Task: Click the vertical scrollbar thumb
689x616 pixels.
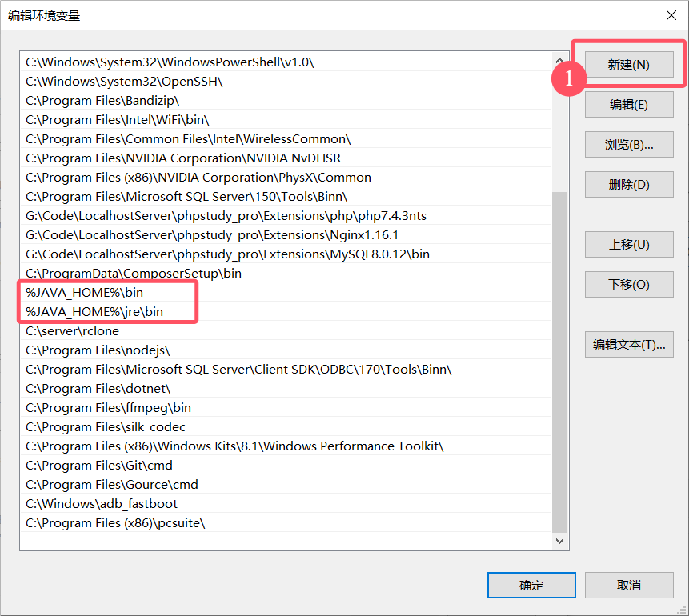Action: click(559, 360)
